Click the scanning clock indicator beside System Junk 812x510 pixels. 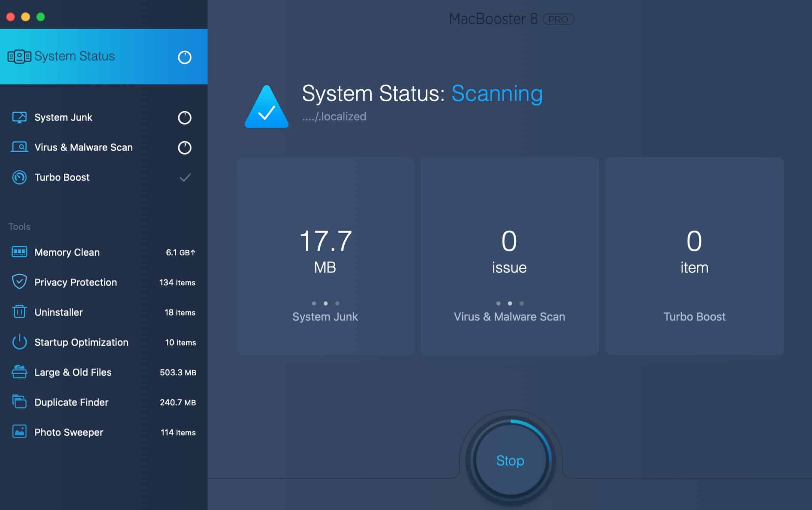pyautogui.click(x=184, y=117)
